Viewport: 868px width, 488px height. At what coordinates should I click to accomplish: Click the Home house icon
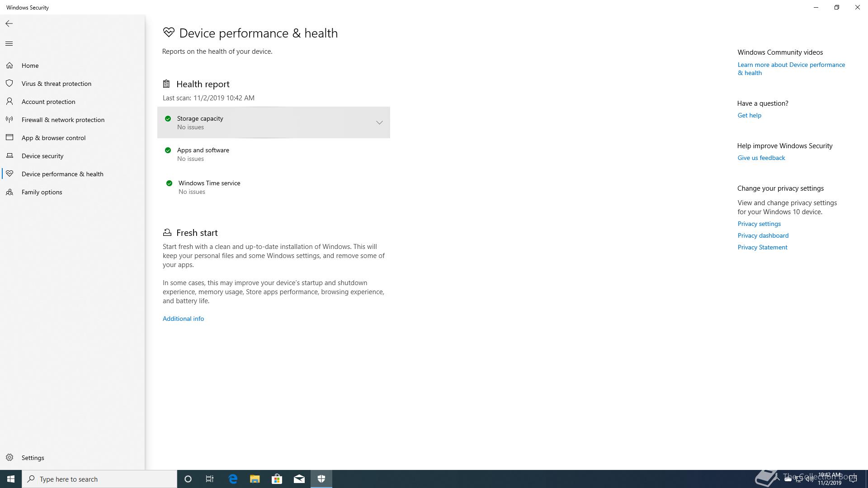(9, 66)
